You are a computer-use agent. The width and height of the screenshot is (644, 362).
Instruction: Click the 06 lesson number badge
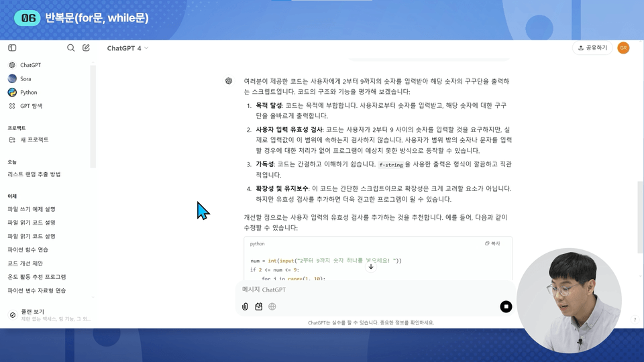[x=28, y=18]
